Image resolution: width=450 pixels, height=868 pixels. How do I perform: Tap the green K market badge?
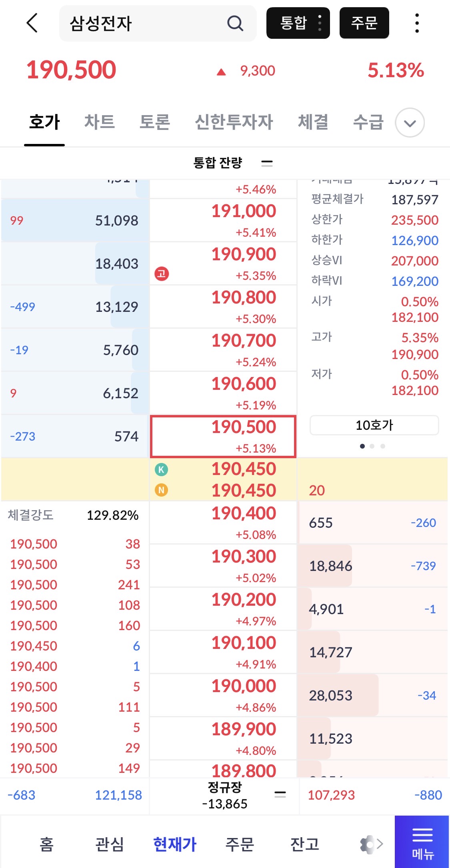[x=161, y=469]
